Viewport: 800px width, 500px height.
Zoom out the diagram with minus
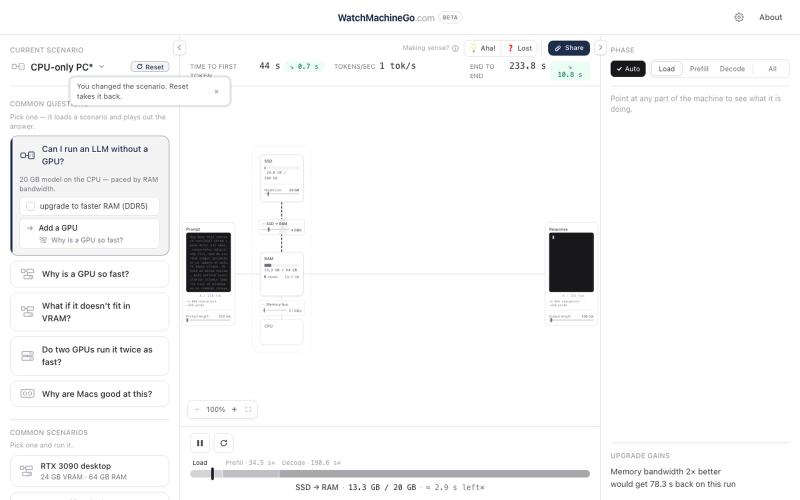pos(197,410)
